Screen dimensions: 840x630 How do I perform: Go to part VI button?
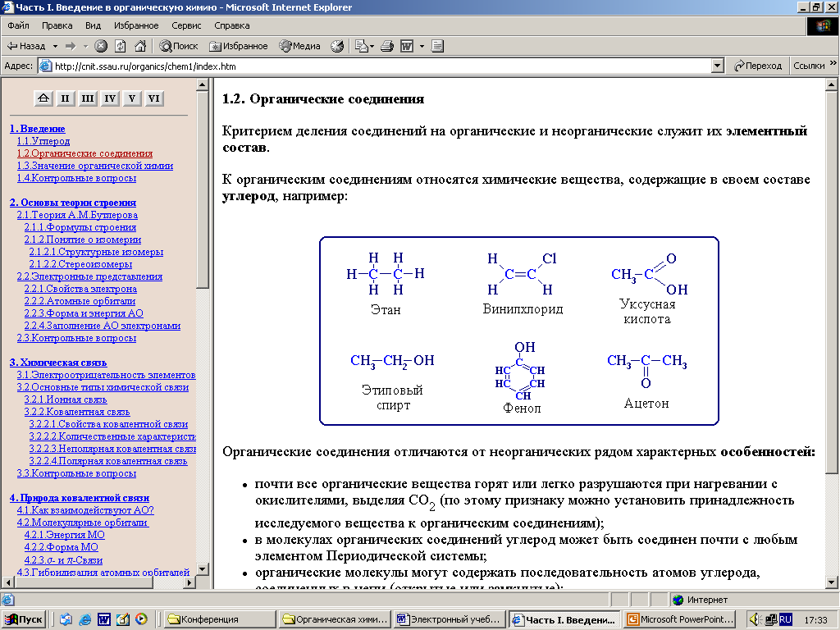pyautogui.click(x=153, y=98)
